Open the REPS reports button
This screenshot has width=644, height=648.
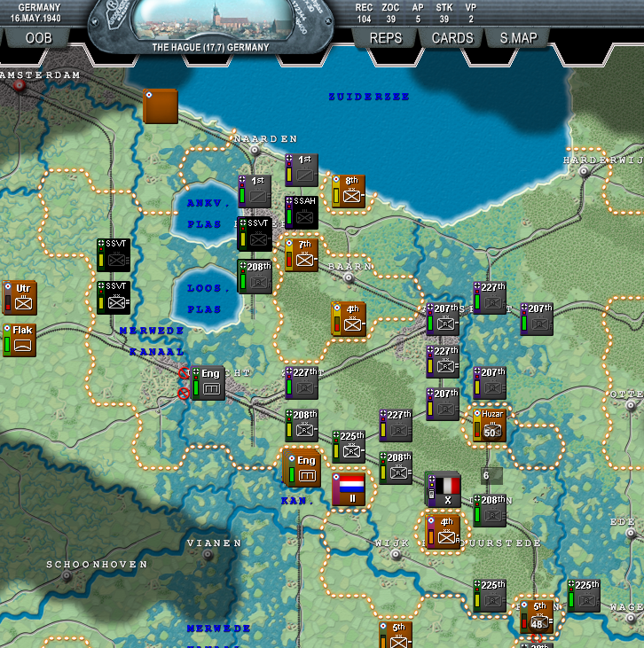(386, 38)
